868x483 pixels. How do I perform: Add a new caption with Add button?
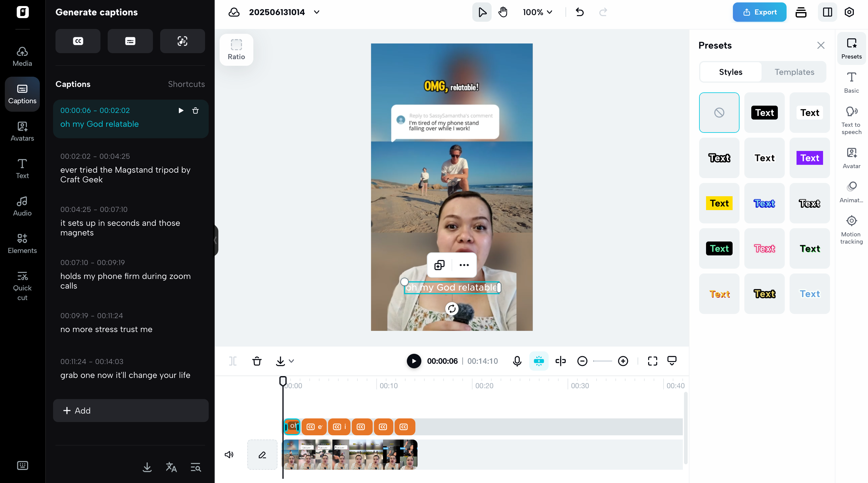(x=131, y=411)
